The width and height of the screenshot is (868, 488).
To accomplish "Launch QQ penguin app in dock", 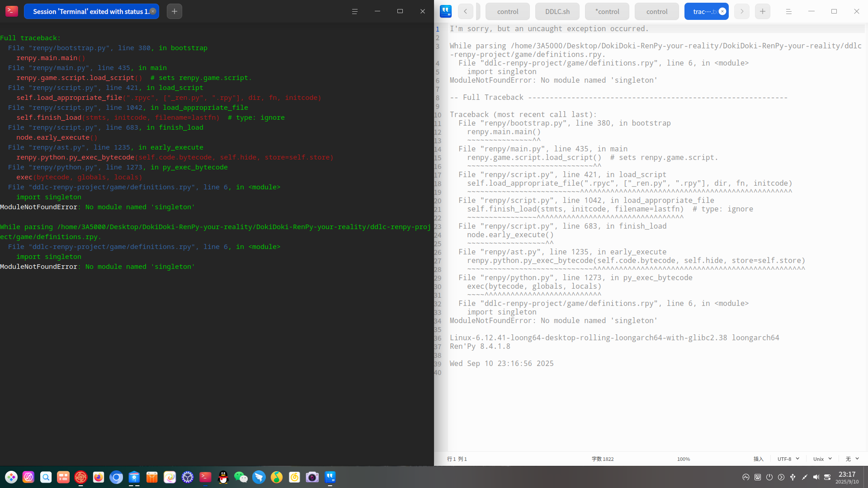I will 223,477.
